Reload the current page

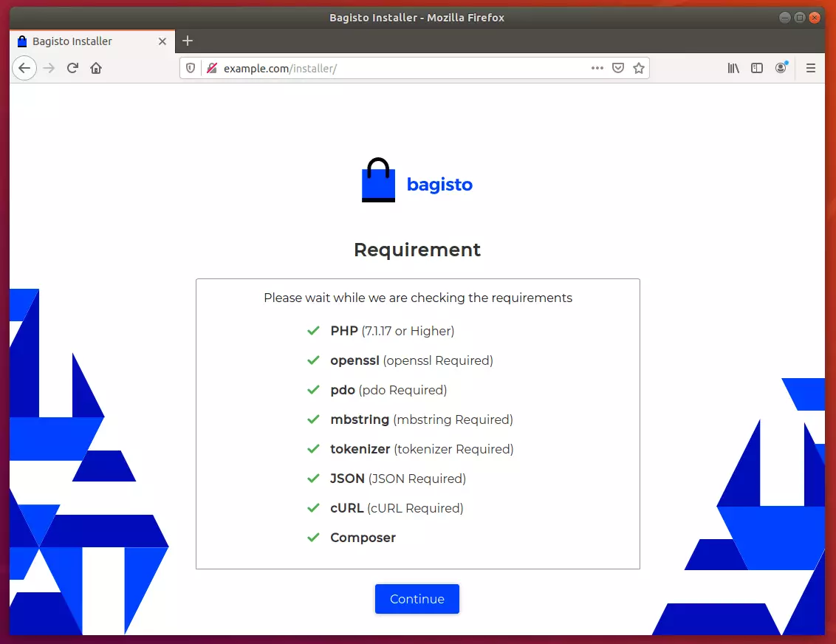[x=72, y=68]
